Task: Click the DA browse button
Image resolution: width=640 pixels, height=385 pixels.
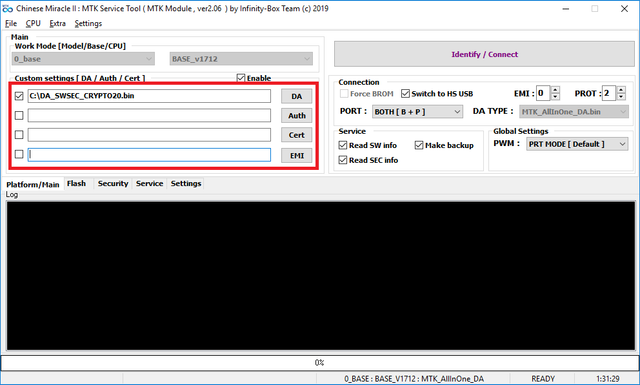Action: [297, 96]
